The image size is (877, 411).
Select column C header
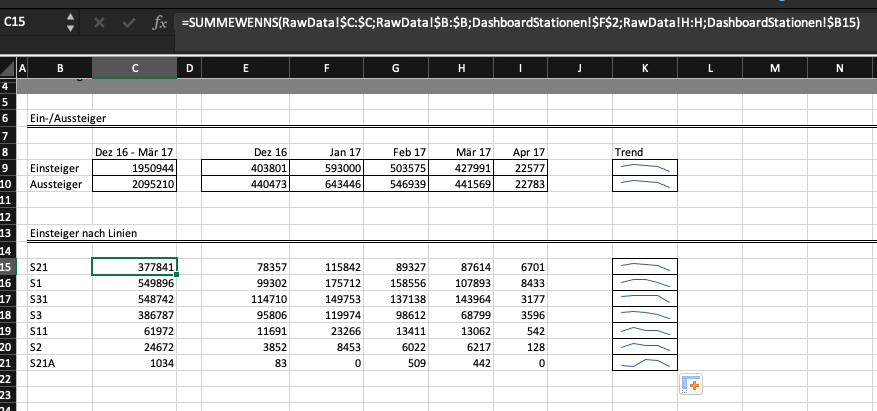(x=134, y=68)
